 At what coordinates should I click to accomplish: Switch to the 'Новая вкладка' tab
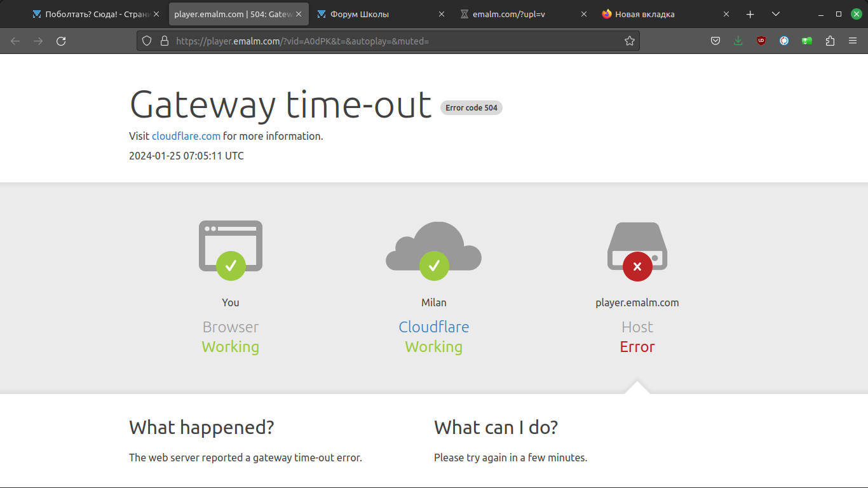point(666,14)
